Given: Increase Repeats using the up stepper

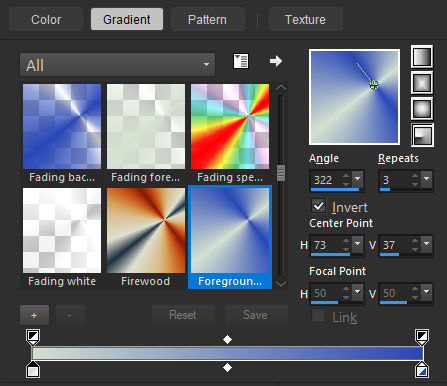Looking at the screenshot, I should coord(415,176).
